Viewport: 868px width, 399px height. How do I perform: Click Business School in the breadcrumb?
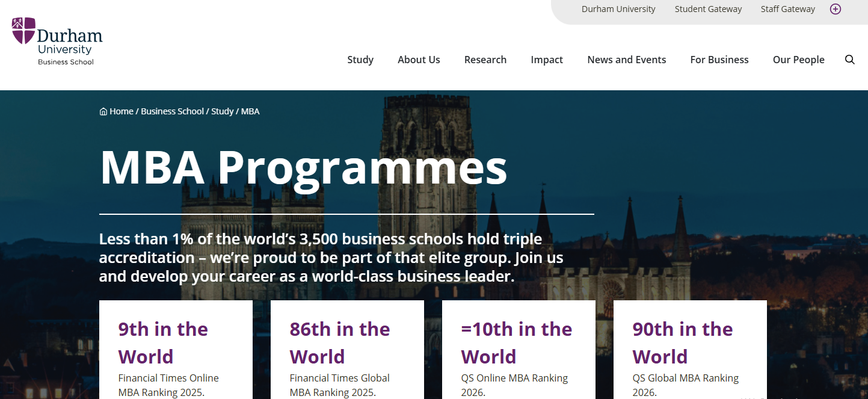172,111
